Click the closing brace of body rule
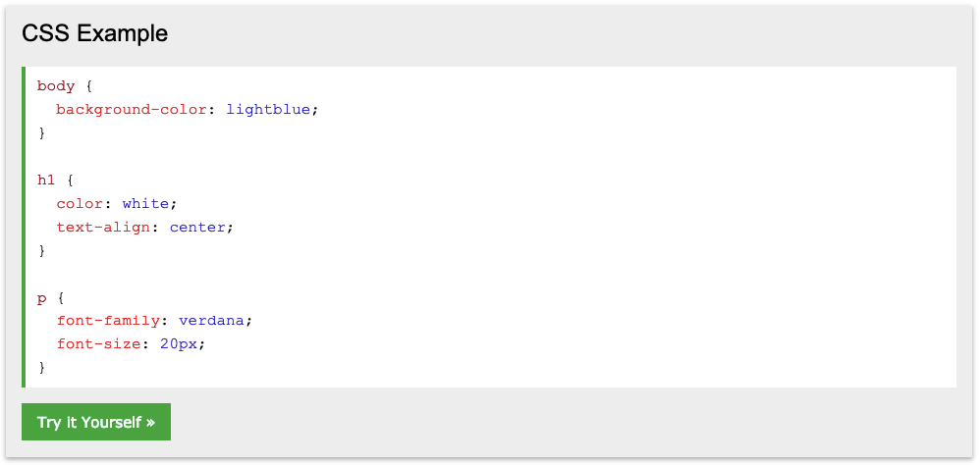Viewport: 980px width, 465px height. (x=42, y=133)
